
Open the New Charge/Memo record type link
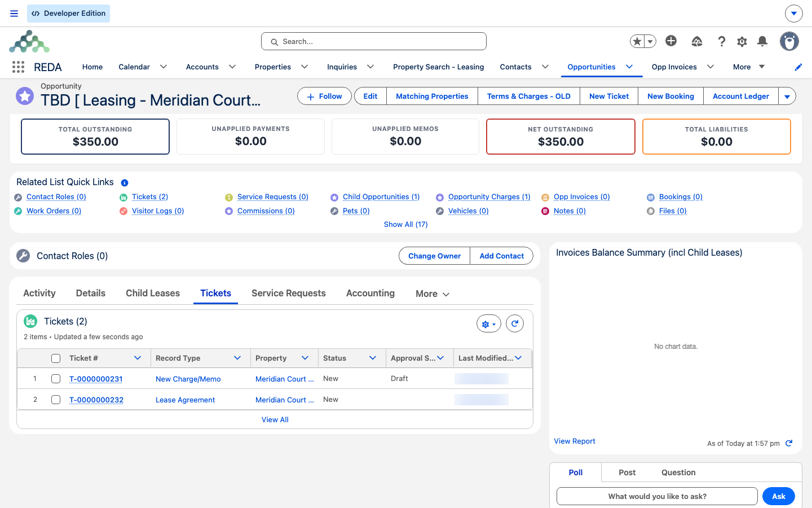tap(188, 379)
